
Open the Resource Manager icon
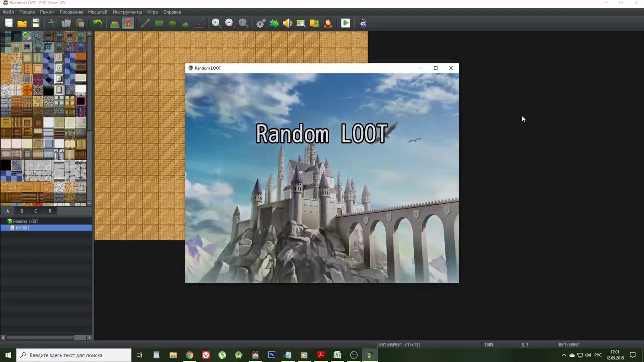(314, 23)
